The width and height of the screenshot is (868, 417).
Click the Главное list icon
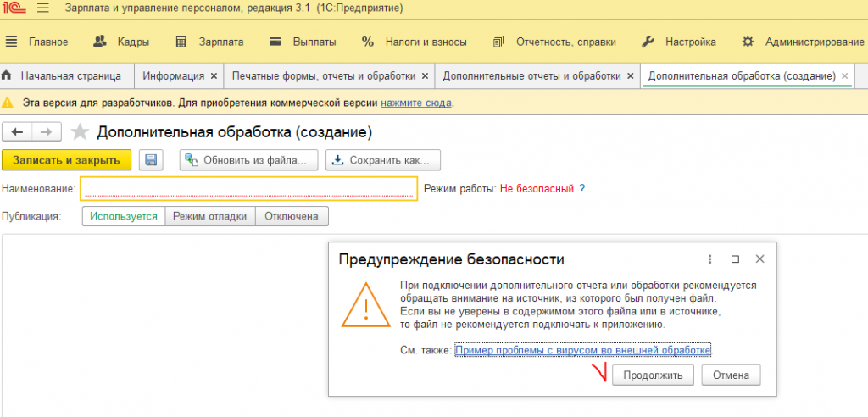point(11,42)
